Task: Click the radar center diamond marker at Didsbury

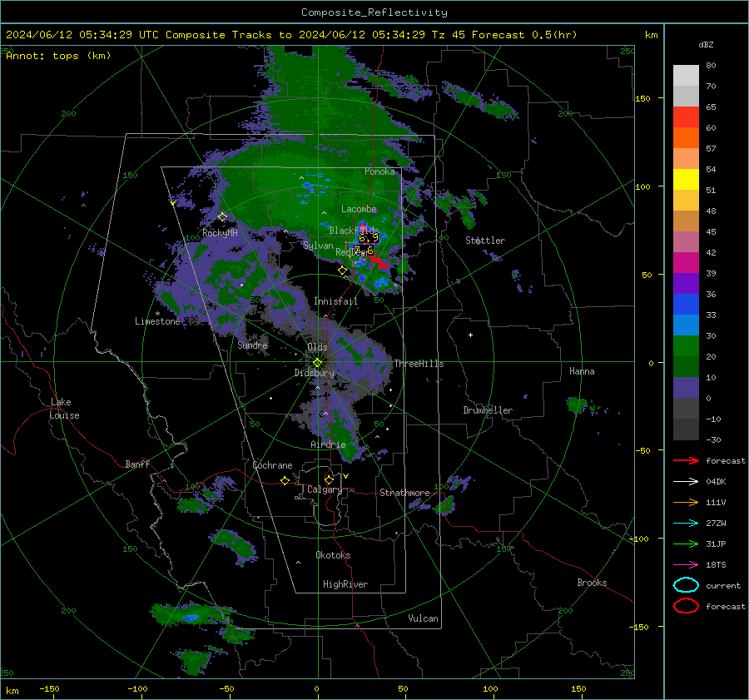Action: point(317,362)
